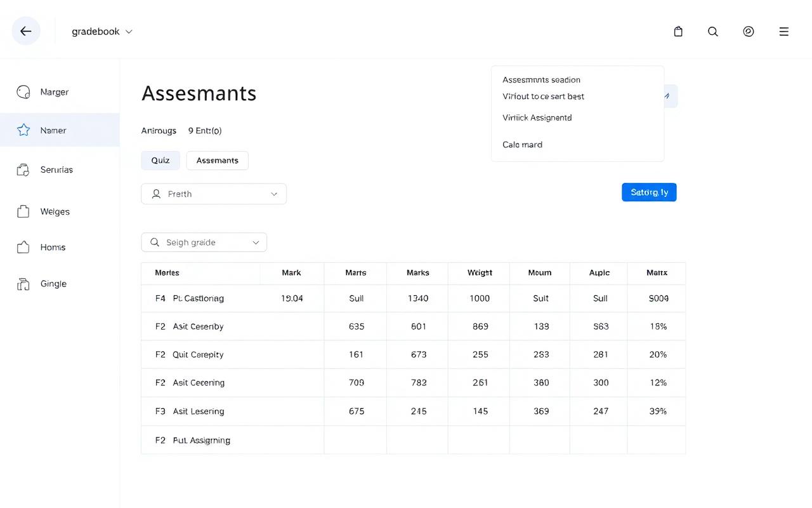Screen dimensions: 812x508
Task: Switch to the Quiz tab
Action: click(x=160, y=161)
